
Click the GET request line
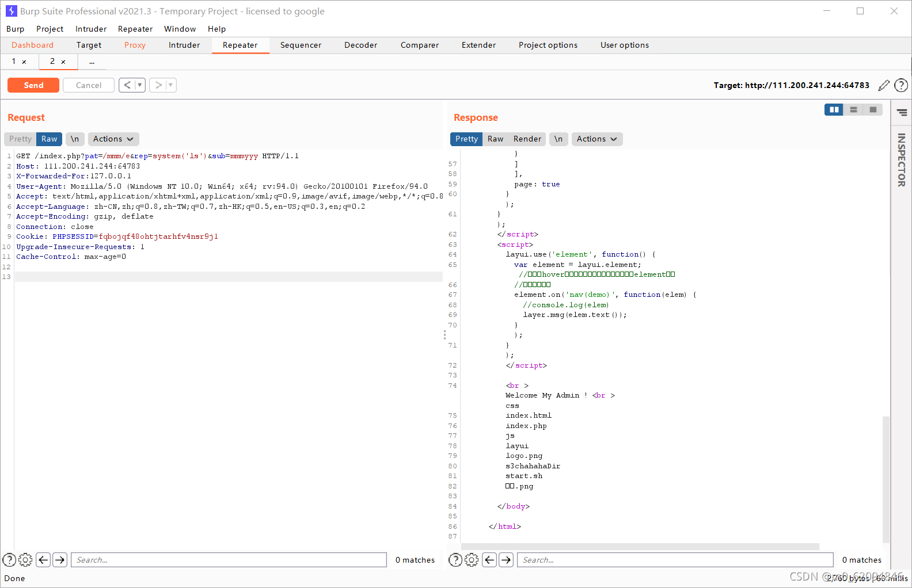157,156
